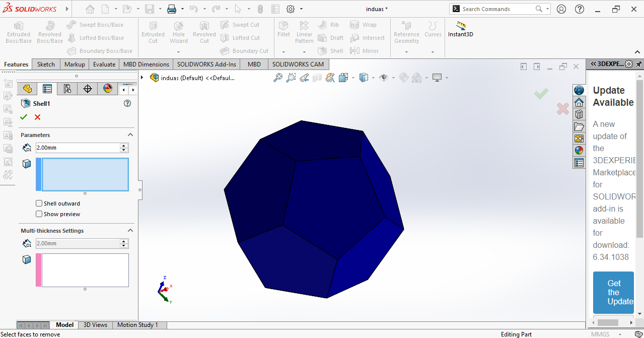Select the Instant3D tool
Viewport: 644px width, 338px height.
click(x=460, y=29)
